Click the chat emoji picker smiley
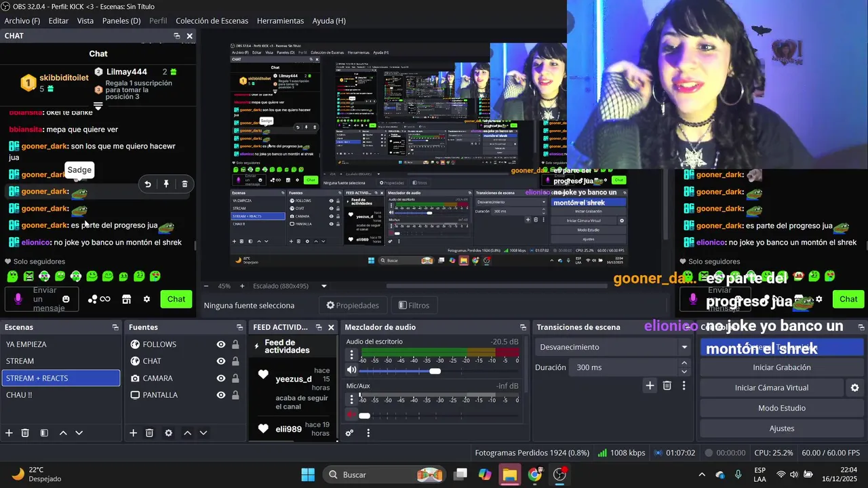 [x=66, y=299]
